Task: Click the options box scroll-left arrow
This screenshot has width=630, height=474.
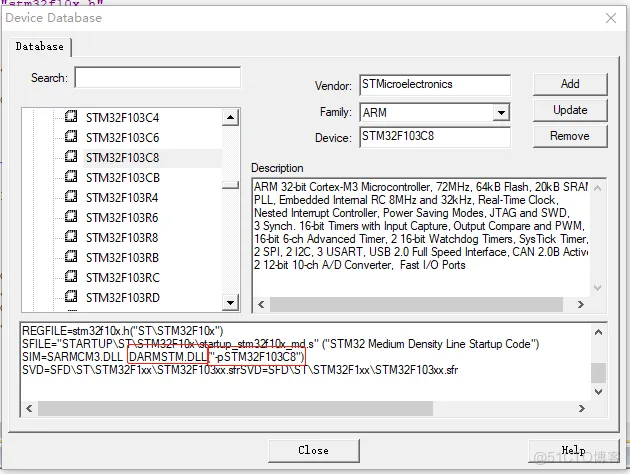Action: [29, 409]
